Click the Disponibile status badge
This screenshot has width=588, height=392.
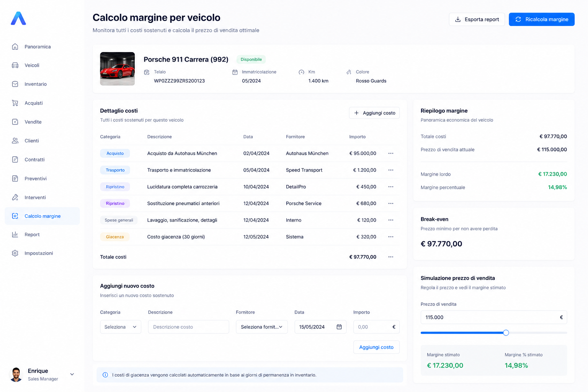[x=251, y=59]
